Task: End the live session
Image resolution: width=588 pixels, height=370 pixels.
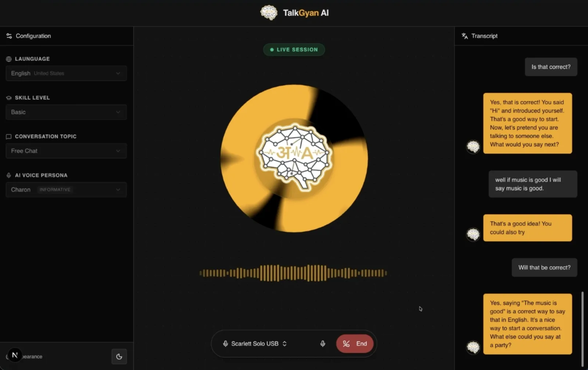Action: (x=355, y=344)
